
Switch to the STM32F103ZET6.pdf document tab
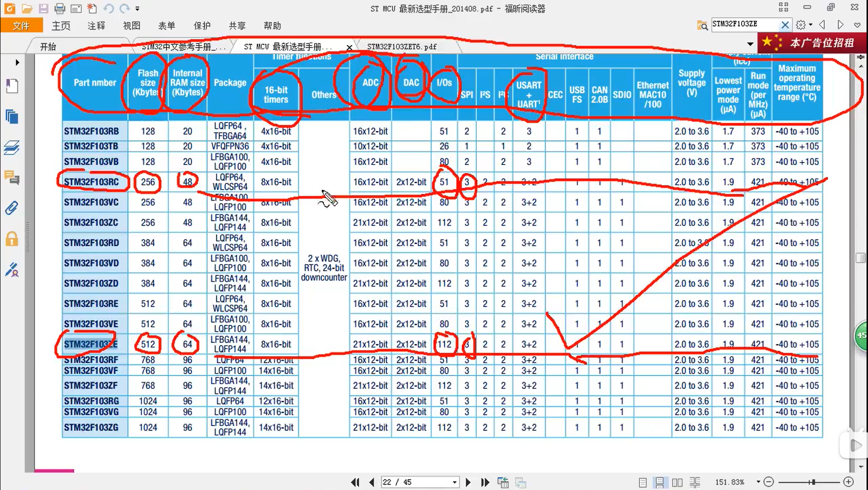tap(402, 47)
